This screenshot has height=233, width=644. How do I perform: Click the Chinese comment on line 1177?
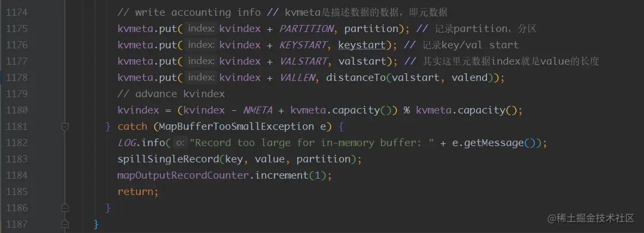(502, 61)
